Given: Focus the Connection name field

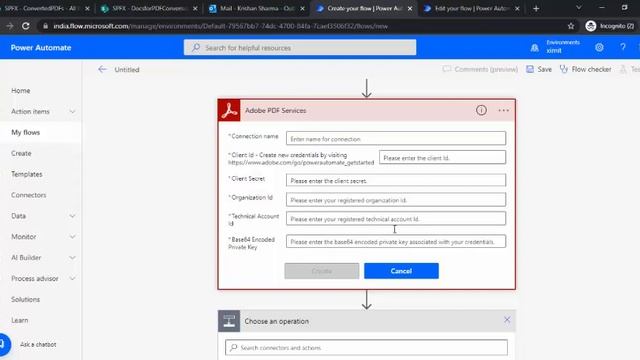Looking at the screenshot, I should [396, 138].
